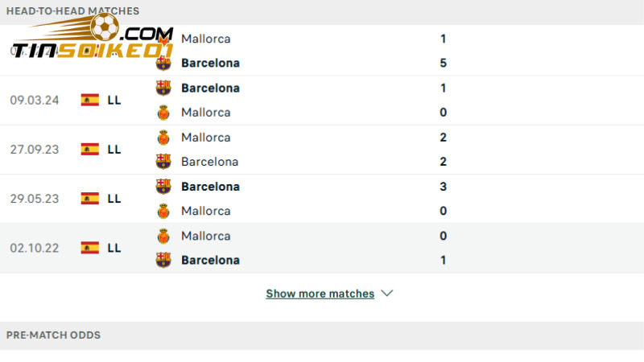
Task: Click Spain flag beside 27.09.23 date
Action: 90,150
